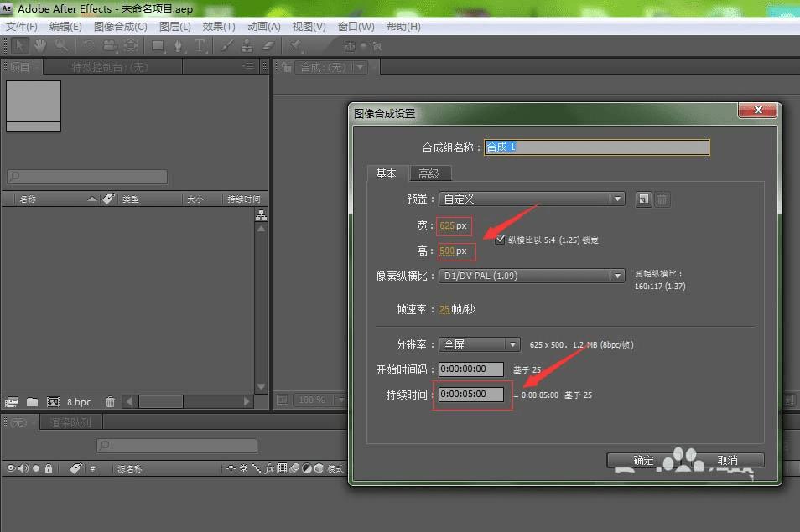This screenshot has width=800, height=532.
Task: Click the label tag icon in timeline header
Action: [x=75, y=468]
